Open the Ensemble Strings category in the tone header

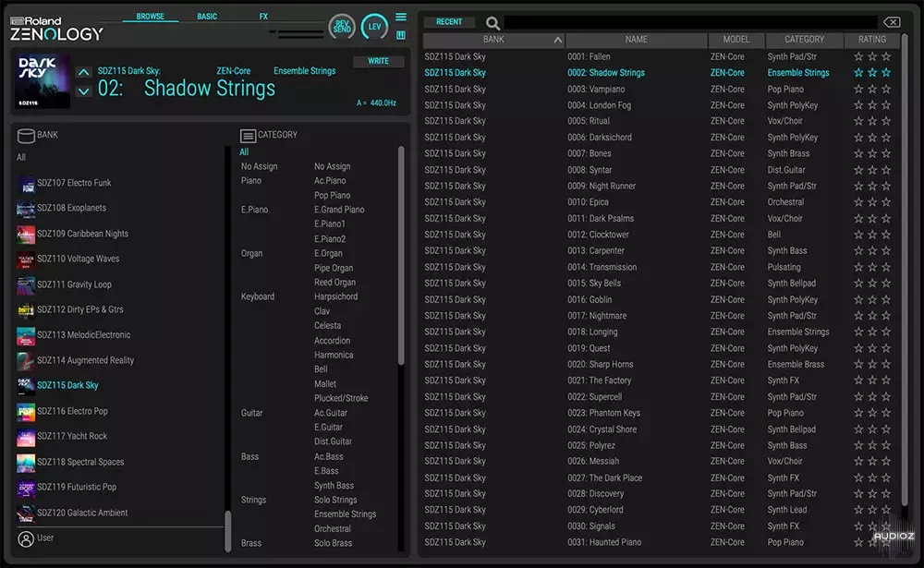coord(305,71)
